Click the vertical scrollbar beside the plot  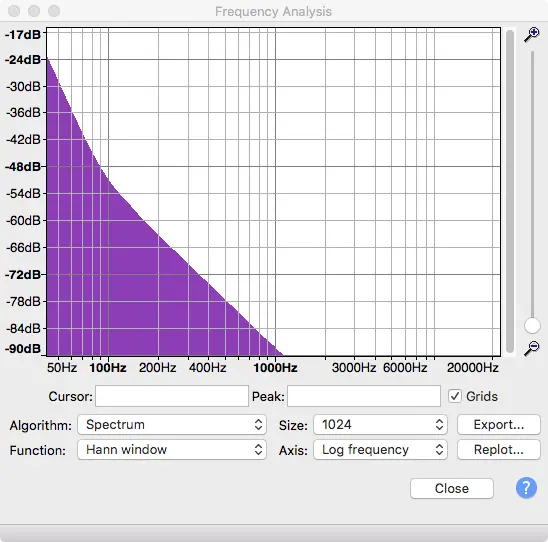pos(510,191)
